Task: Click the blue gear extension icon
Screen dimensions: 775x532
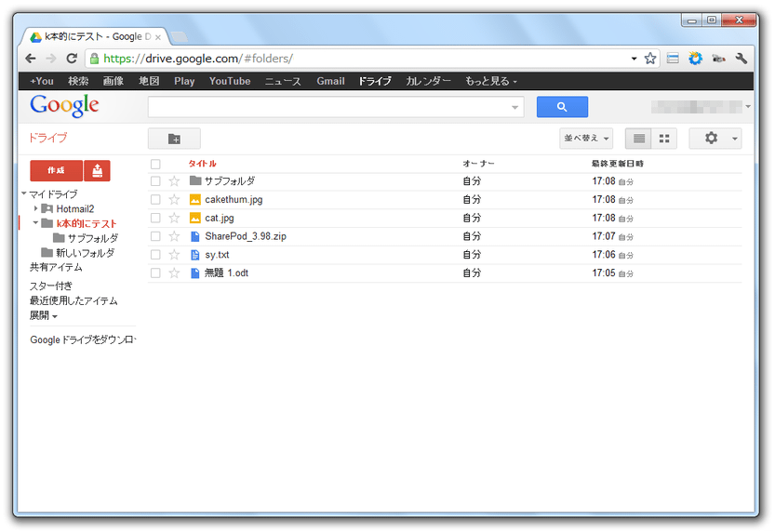Action: (695, 59)
